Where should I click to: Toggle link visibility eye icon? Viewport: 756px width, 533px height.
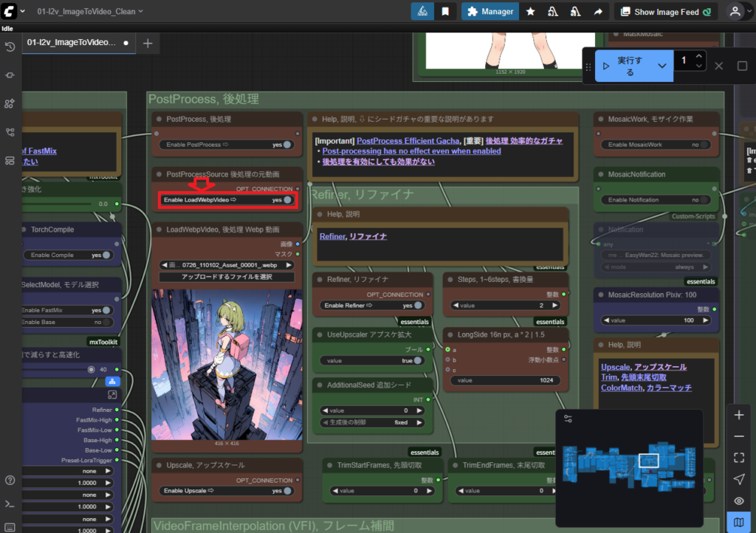[738, 501]
